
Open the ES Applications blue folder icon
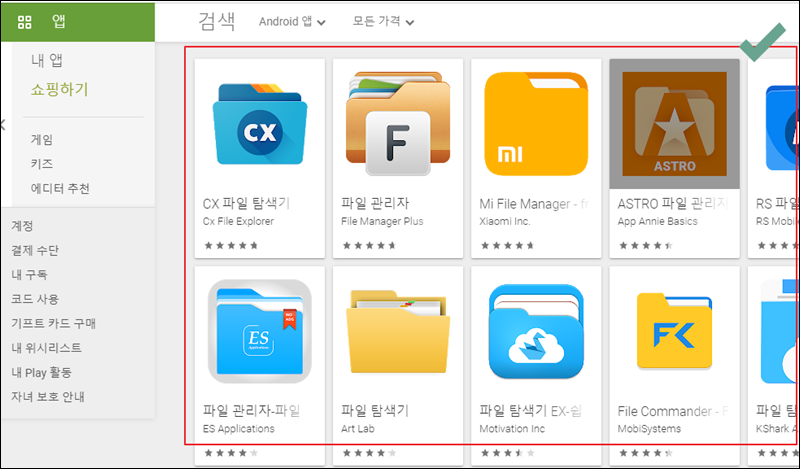[260, 331]
